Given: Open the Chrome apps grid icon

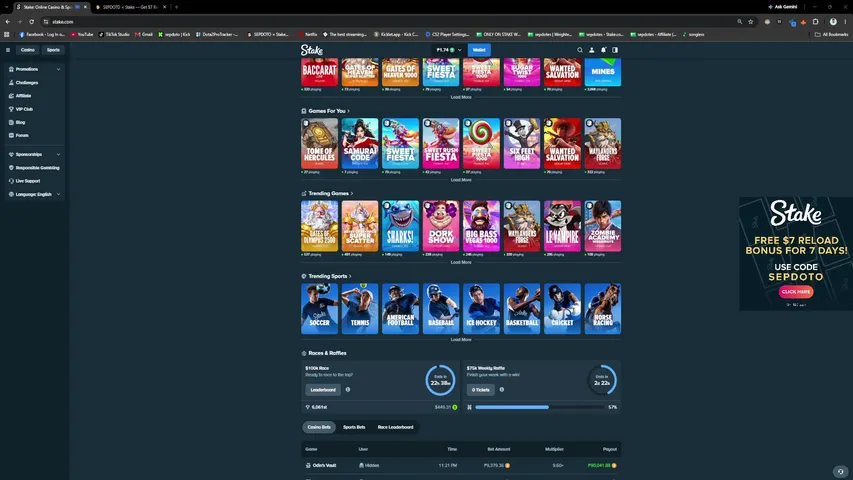Looking at the screenshot, I should click(x=7, y=34).
